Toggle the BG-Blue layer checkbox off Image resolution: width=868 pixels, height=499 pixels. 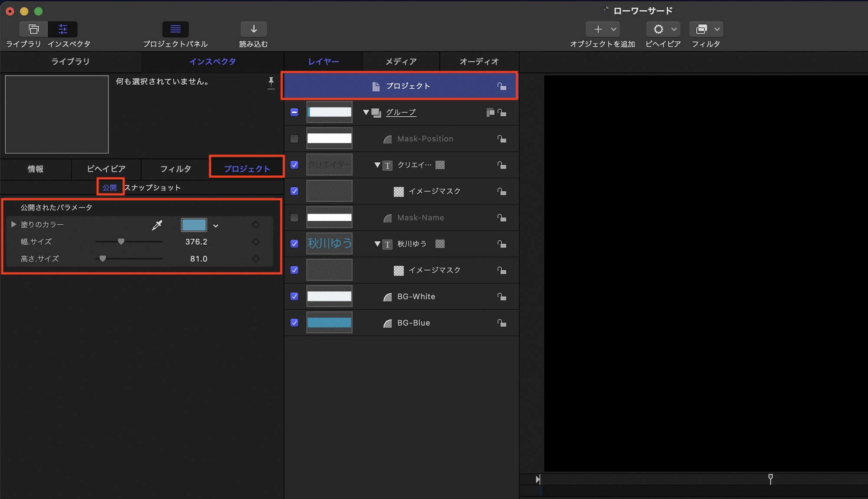coord(294,323)
